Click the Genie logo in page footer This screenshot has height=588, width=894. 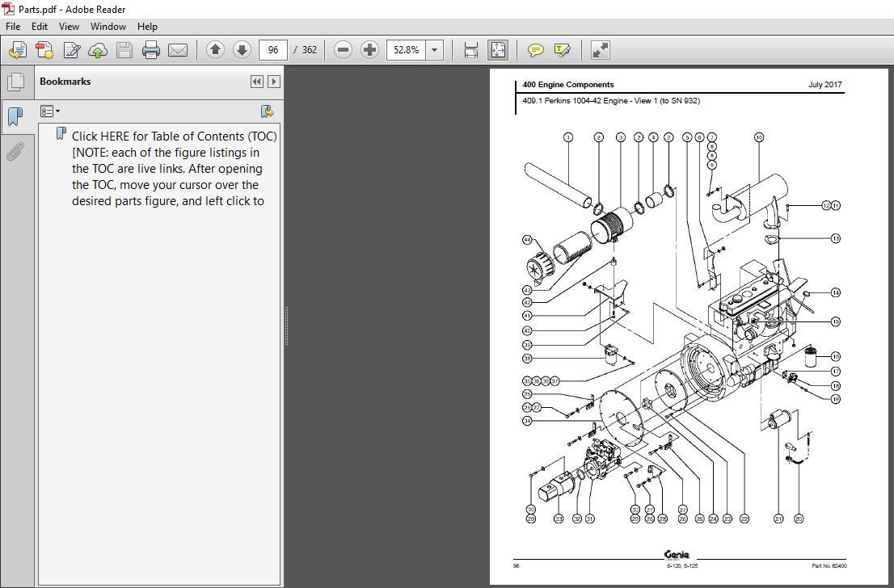click(677, 554)
